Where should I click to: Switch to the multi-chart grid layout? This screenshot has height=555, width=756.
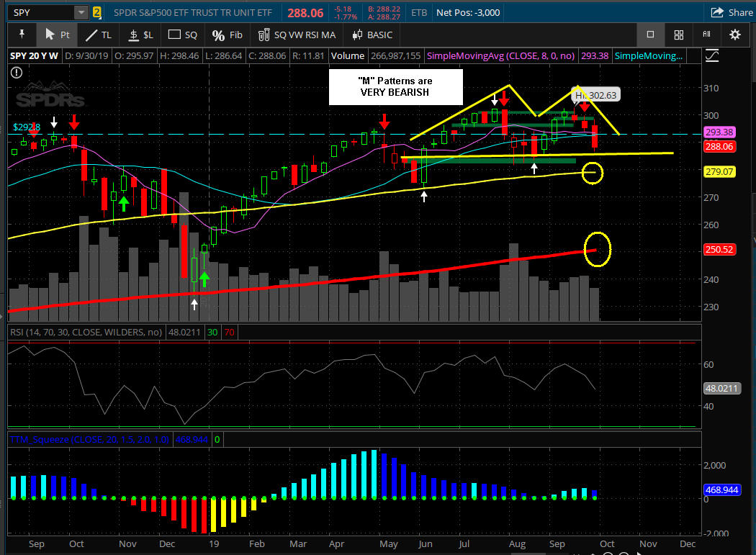(x=678, y=35)
